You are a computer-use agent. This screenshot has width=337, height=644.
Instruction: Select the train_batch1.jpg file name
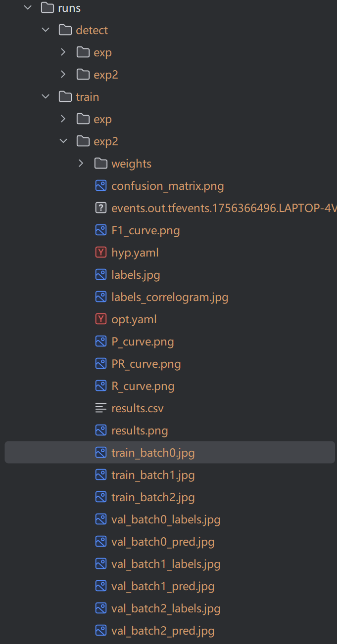[x=153, y=475]
